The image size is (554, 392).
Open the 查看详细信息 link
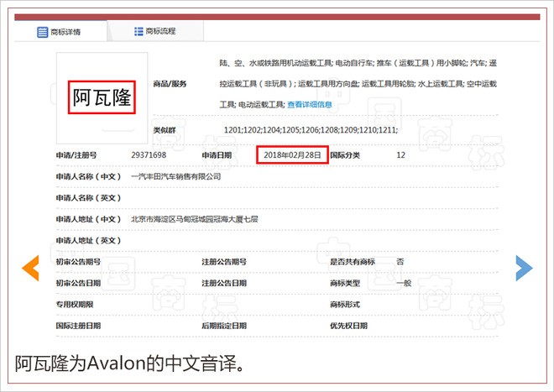(310, 105)
